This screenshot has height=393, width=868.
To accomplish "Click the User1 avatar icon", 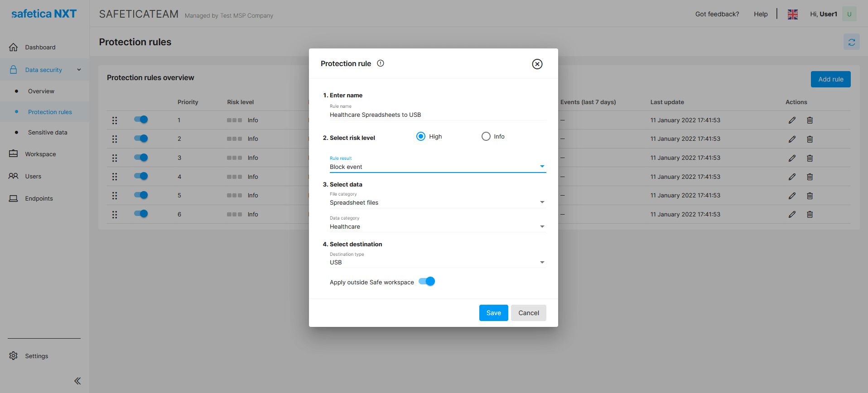I will pyautogui.click(x=849, y=14).
